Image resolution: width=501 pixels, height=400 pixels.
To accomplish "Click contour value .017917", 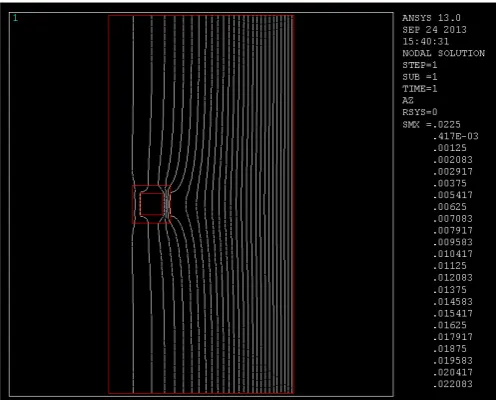I will click(x=453, y=337).
